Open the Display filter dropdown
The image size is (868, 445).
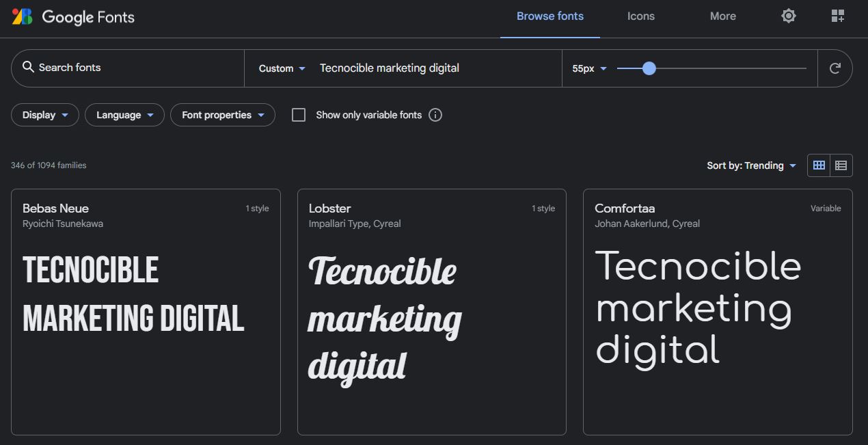pos(45,115)
